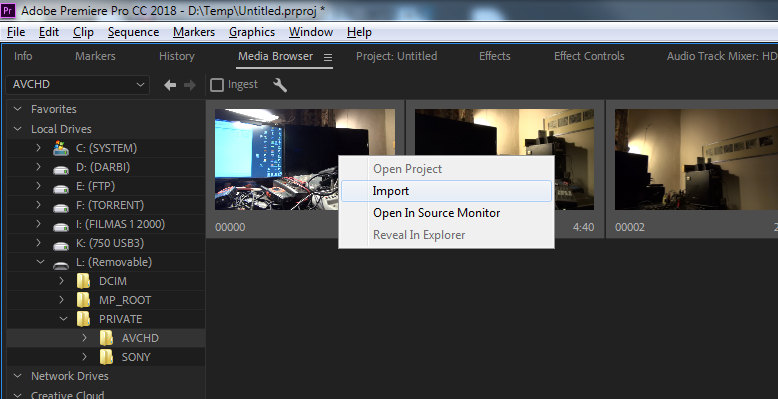Collapse the L: (Removable) drive
This screenshot has height=399, width=778.
(41, 262)
